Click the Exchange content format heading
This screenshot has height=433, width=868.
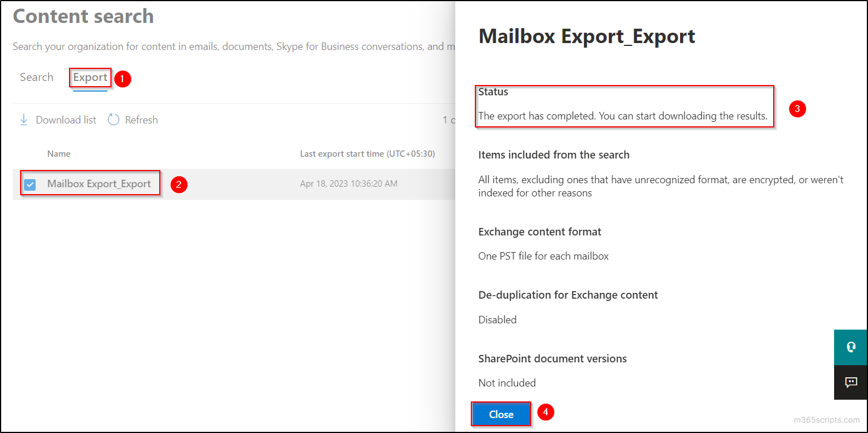coord(540,231)
